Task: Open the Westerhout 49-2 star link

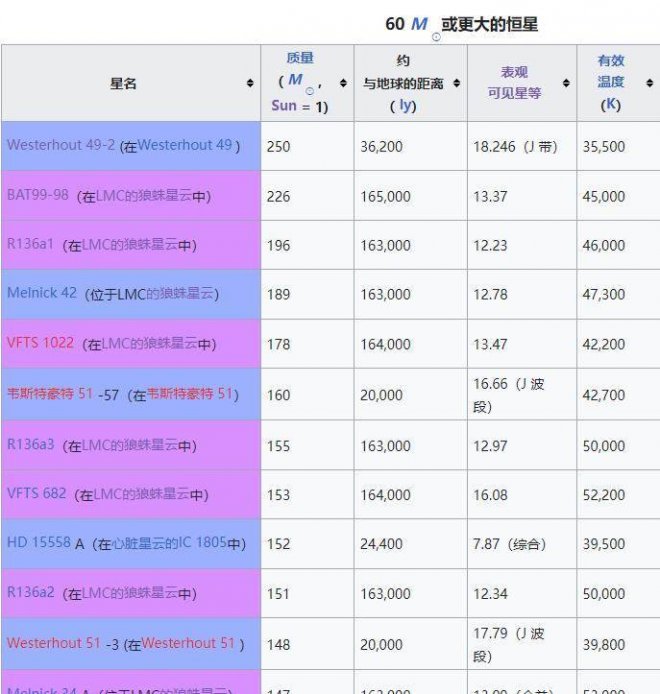Action: pos(60,145)
